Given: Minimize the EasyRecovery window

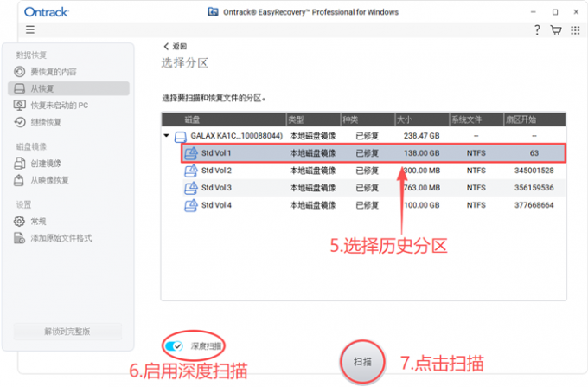Looking at the screenshot, I should click(x=534, y=12).
